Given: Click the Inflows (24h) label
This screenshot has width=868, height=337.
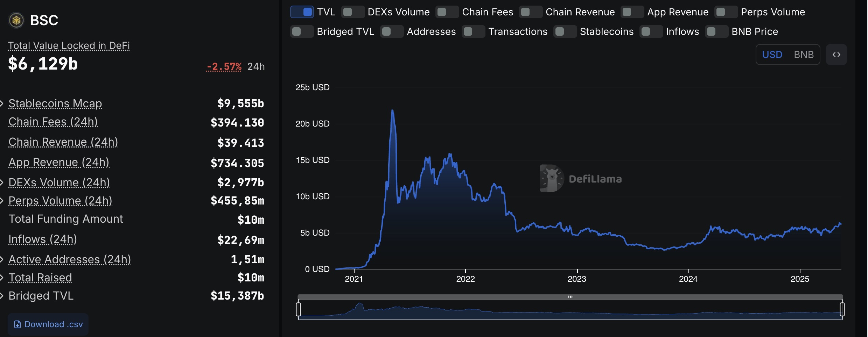Looking at the screenshot, I should click(43, 239).
